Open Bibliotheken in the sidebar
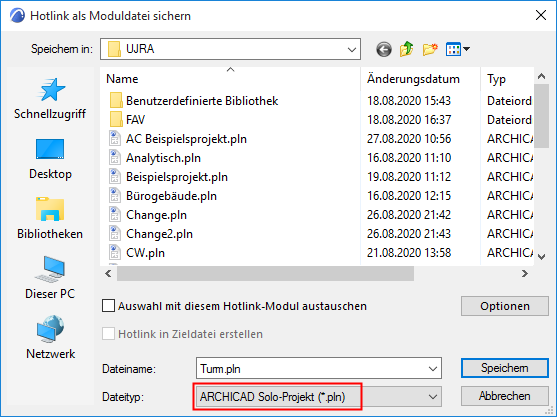The width and height of the screenshot is (557, 417). [x=50, y=219]
